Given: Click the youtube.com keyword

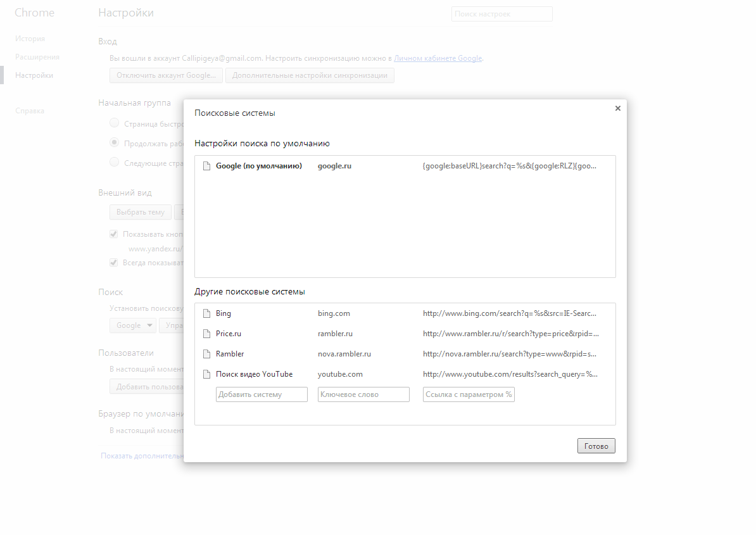Looking at the screenshot, I should (340, 374).
